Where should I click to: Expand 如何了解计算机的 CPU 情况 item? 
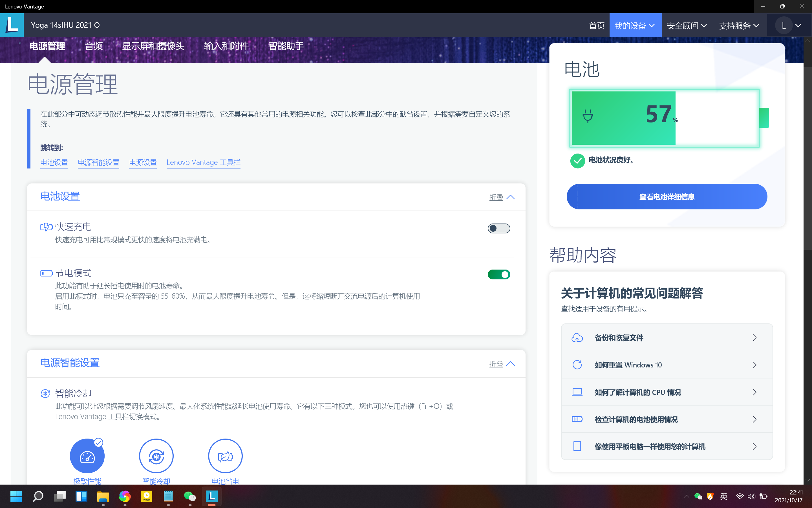coord(667,392)
